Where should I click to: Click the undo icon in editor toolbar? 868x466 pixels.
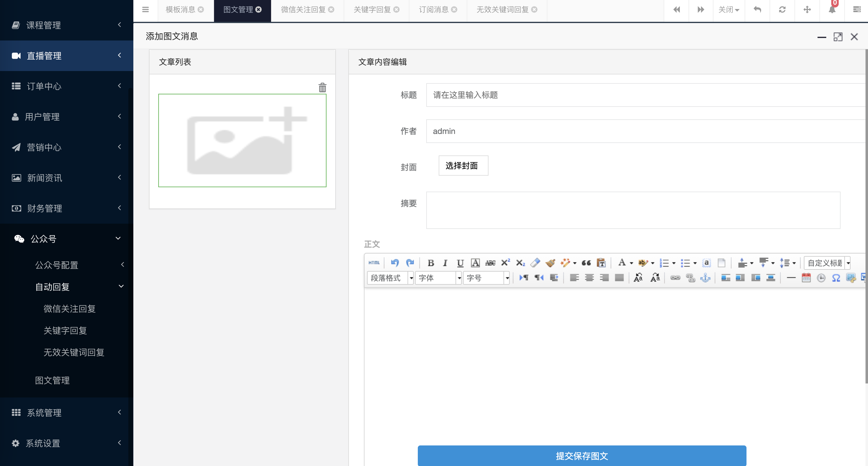(x=394, y=263)
